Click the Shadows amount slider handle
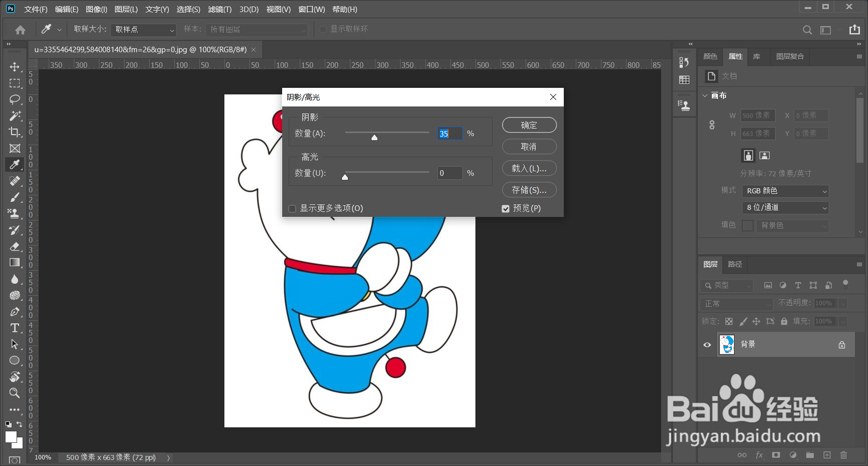Screen dimensions: 868x466 click(x=374, y=137)
